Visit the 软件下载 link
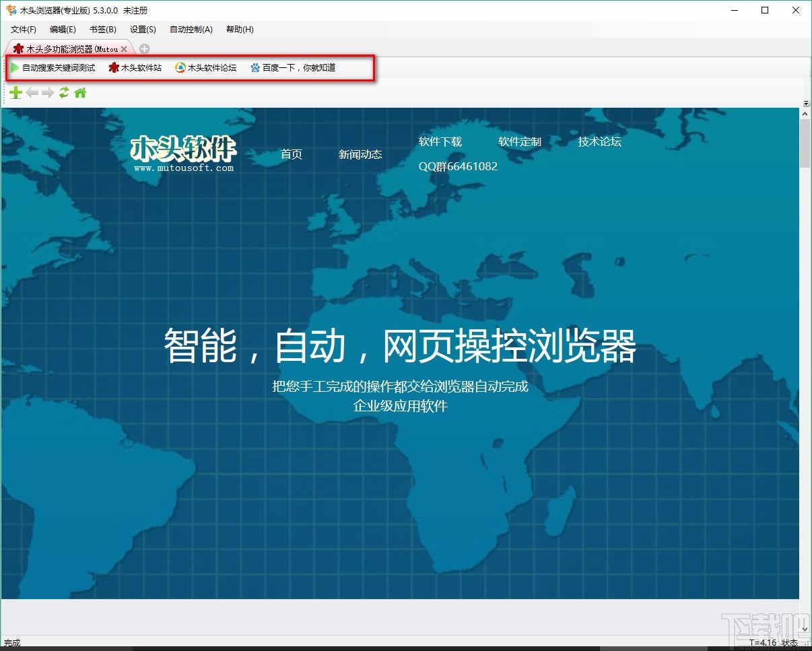Image resolution: width=812 pixels, height=651 pixels. [x=440, y=141]
